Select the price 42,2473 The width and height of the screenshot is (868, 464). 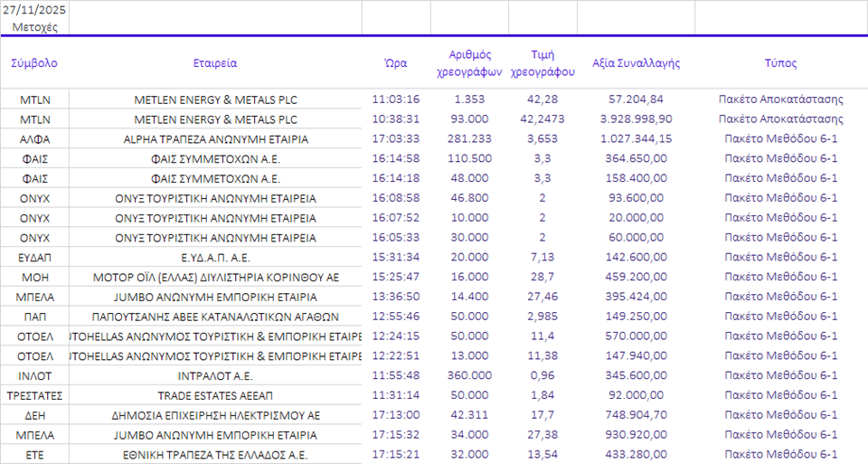point(542,118)
